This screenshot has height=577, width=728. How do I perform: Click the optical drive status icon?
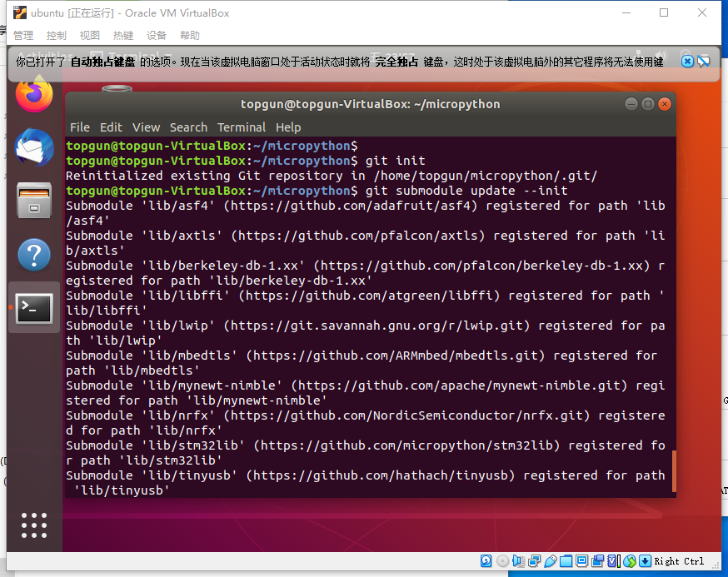pos(502,561)
